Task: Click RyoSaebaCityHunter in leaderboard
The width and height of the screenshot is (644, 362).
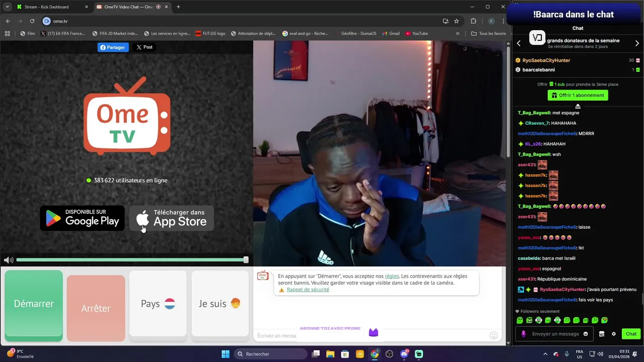Action: (x=546, y=60)
